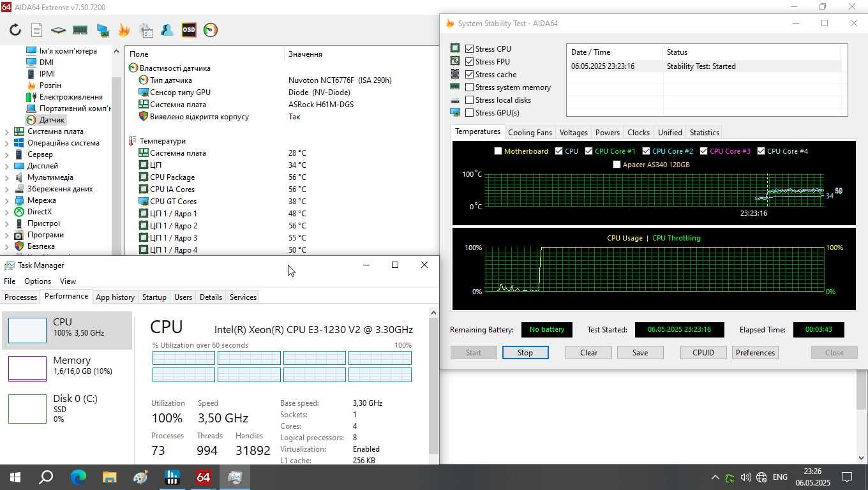Expand Операційна система tree node

tap(7, 143)
